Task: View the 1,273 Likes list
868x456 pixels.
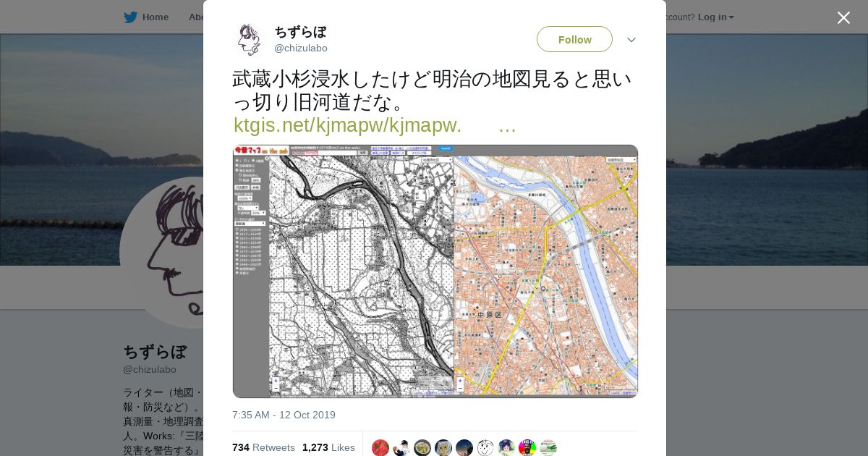Action: click(328, 447)
